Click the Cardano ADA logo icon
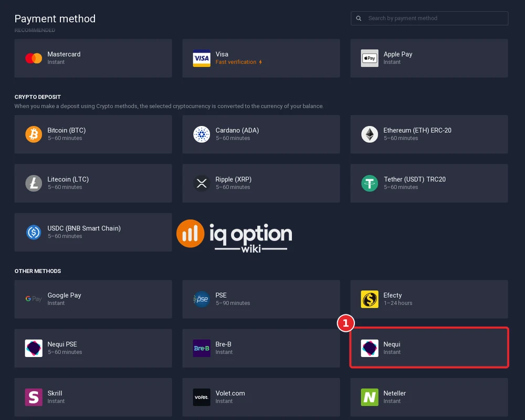This screenshot has width=525, height=420. tap(202, 134)
